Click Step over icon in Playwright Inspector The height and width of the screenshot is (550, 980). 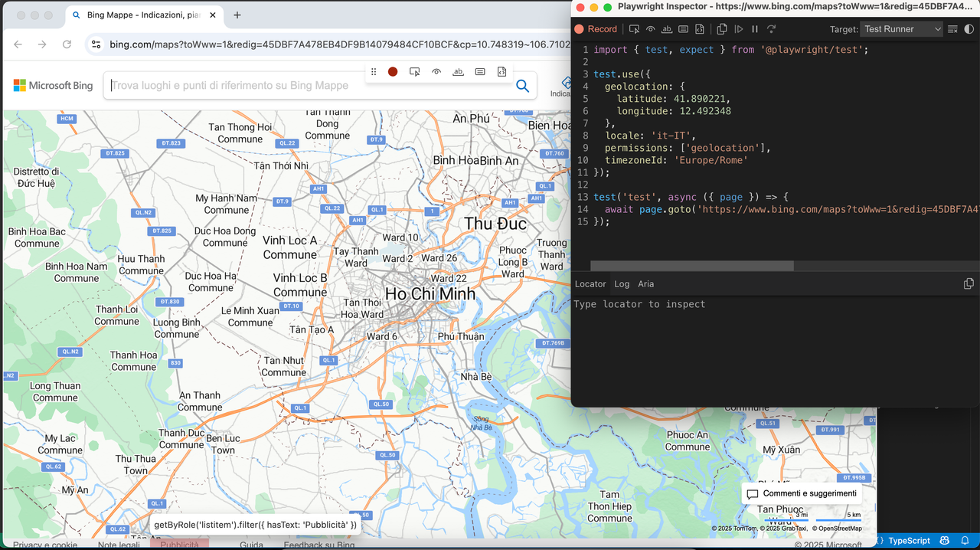coord(772,29)
